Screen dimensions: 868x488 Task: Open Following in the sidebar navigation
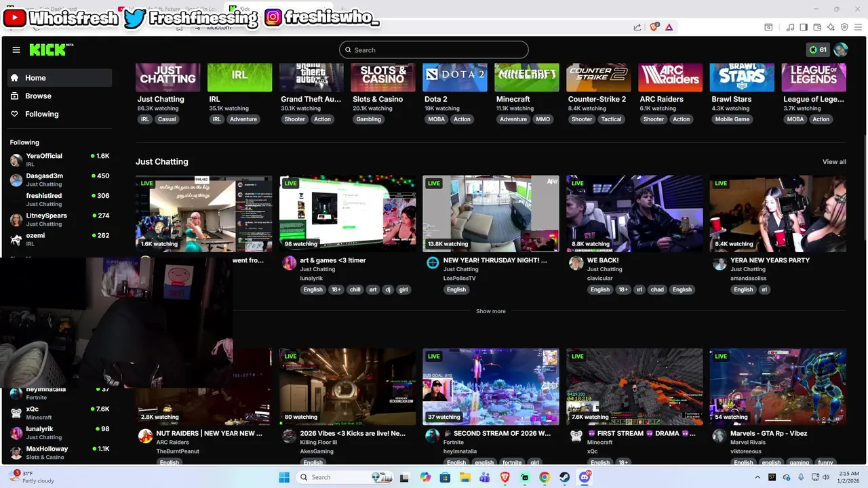60,114
